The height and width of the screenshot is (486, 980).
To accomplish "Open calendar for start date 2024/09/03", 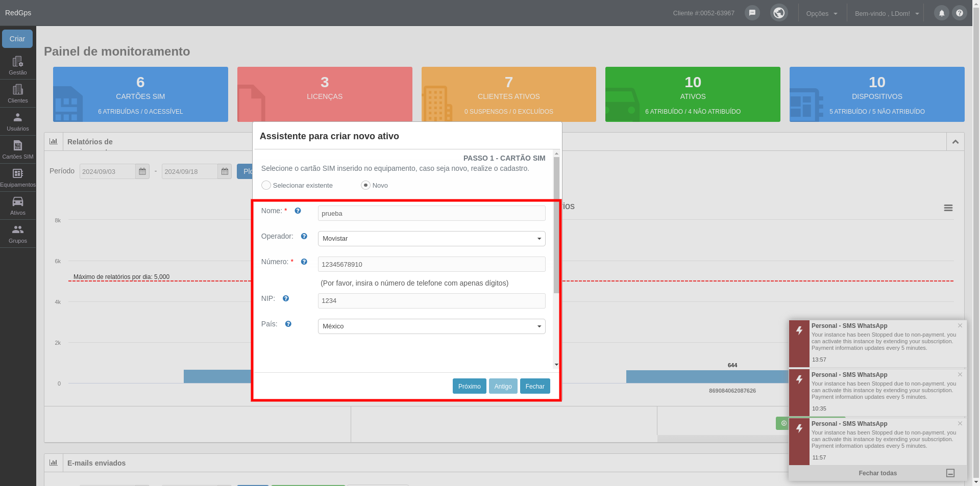I will 142,171.
